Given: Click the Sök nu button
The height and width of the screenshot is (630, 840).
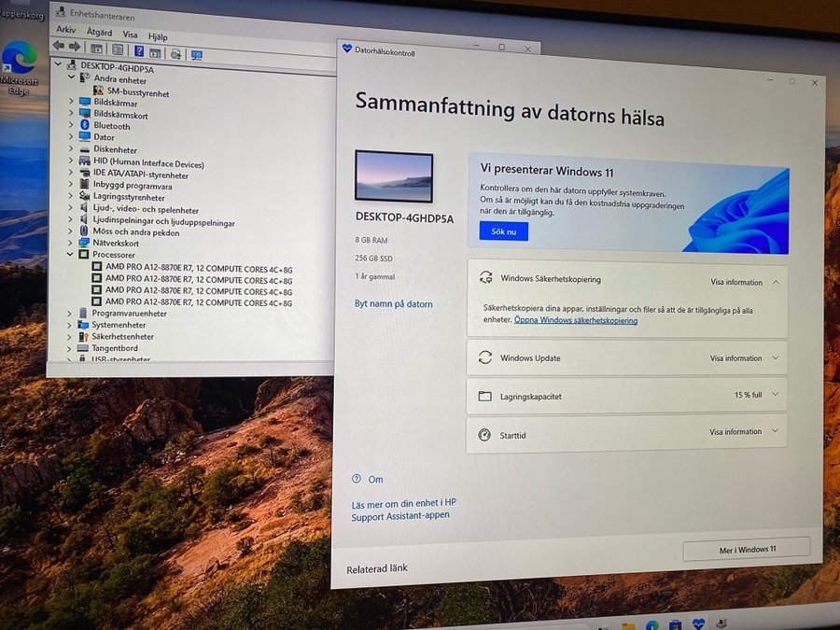Looking at the screenshot, I should pos(503,231).
